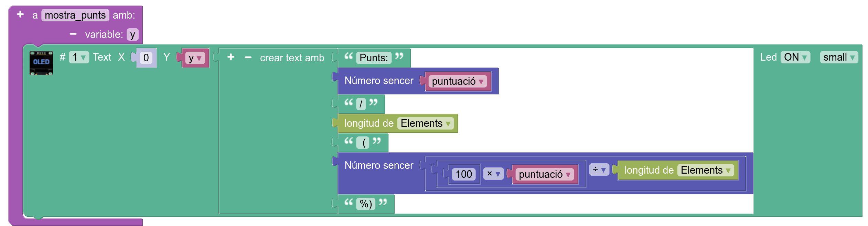The image size is (868, 226).
Task: Click the plus icon on mostra_punts function
Action: [20, 14]
